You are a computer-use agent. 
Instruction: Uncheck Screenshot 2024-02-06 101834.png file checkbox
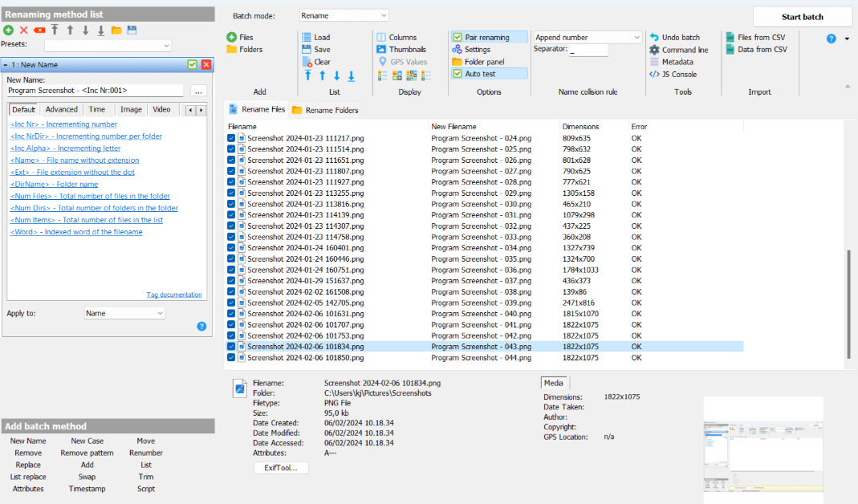[231, 347]
